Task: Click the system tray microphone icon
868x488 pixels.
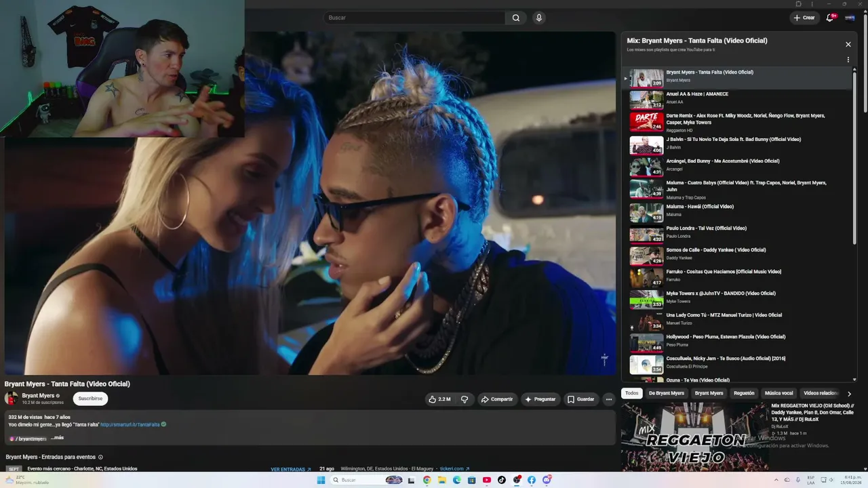Action: [x=797, y=480]
